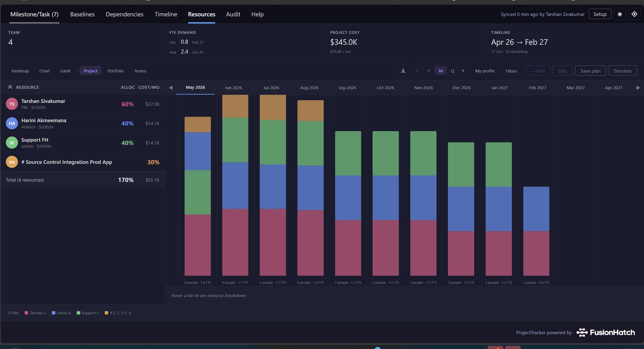Select the Project view tab

coord(91,71)
